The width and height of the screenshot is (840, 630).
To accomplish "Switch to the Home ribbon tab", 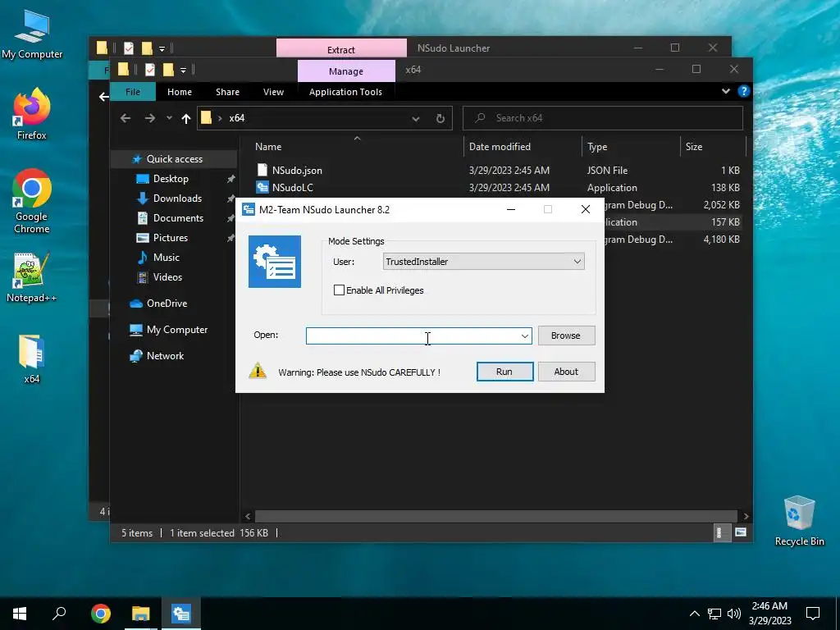I will click(180, 92).
